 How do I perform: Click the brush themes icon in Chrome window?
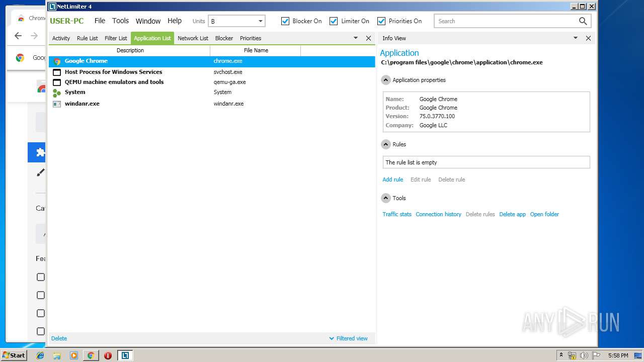(41, 172)
